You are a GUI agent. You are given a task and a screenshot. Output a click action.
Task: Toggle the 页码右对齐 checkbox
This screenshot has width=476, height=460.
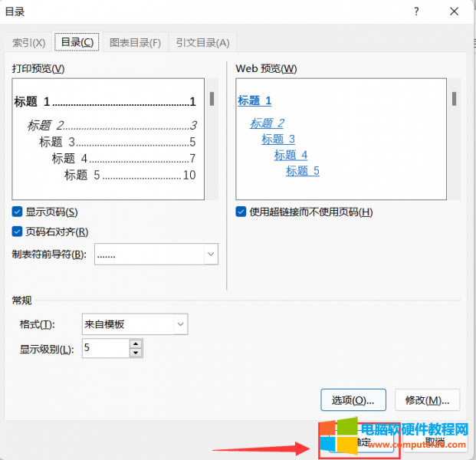(x=18, y=232)
